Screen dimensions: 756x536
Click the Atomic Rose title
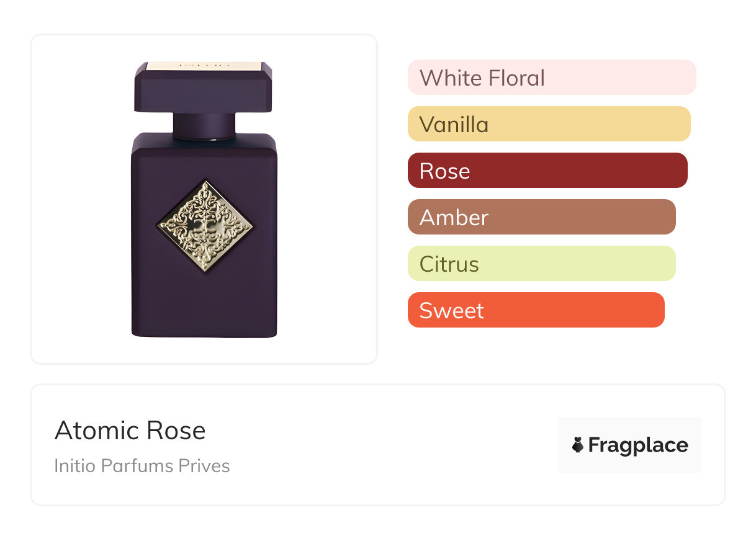(x=130, y=431)
